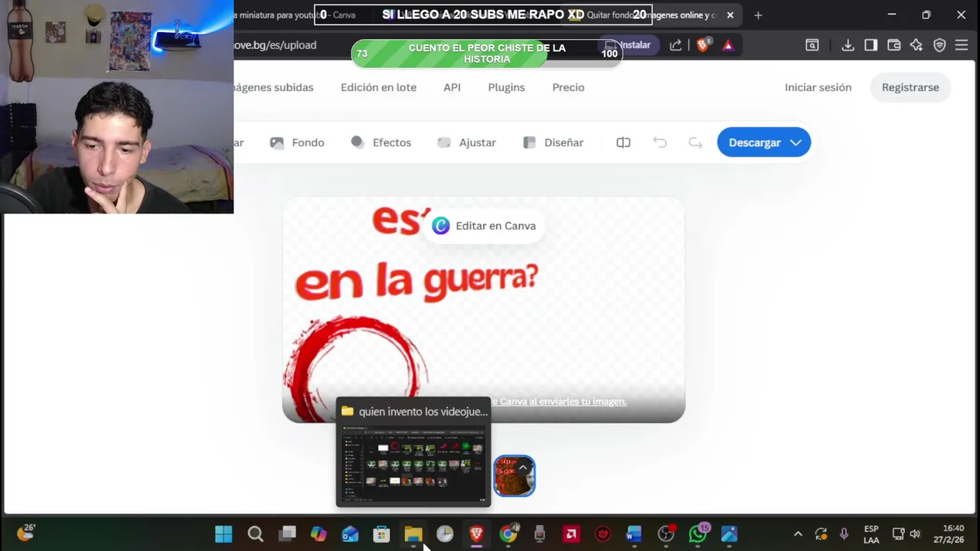The width and height of the screenshot is (980, 551).
Task: Open the Ajustar tool
Action: point(466,142)
